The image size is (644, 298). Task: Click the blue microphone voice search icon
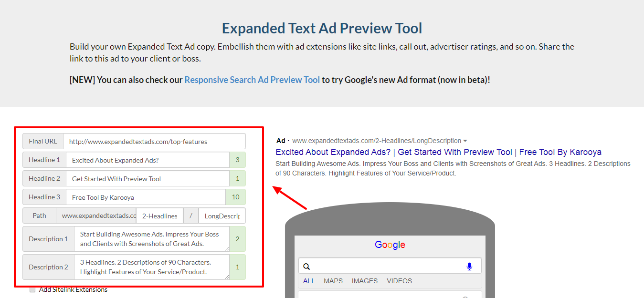point(469,267)
